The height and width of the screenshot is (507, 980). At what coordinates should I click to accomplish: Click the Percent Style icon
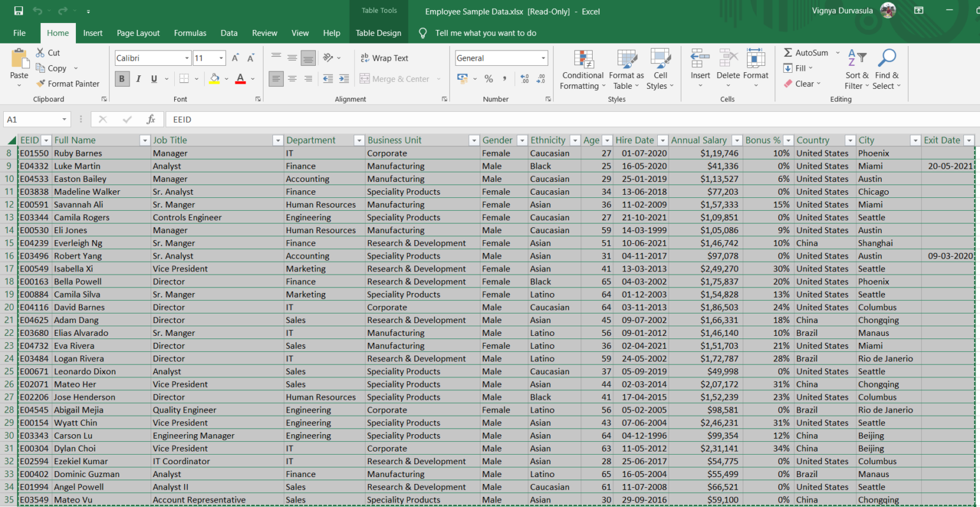[x=489, y=79]
